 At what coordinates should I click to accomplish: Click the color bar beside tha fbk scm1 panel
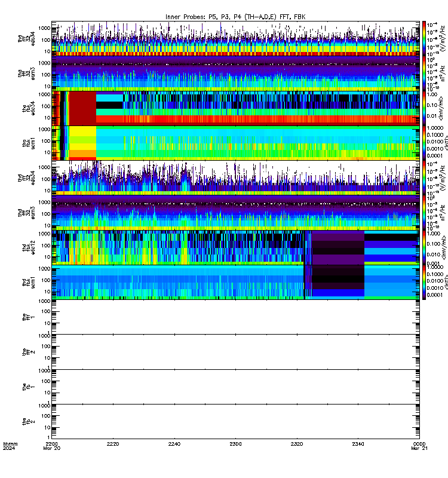[424, 143]
